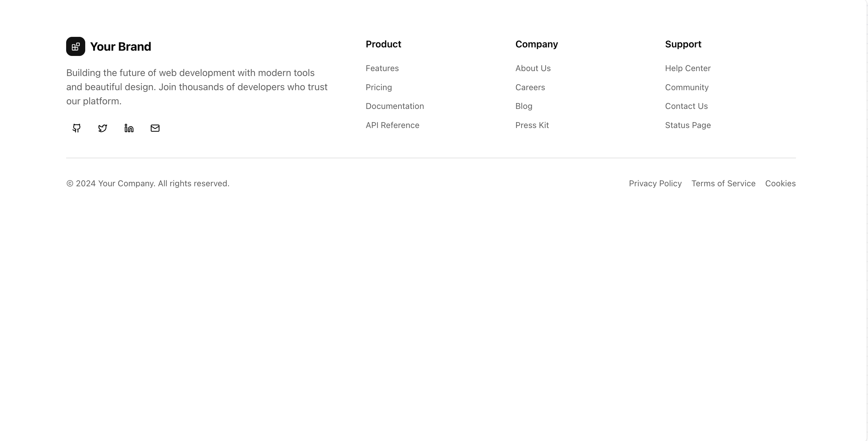
Task: Open the About Us link
Action: tap(533, 68)
